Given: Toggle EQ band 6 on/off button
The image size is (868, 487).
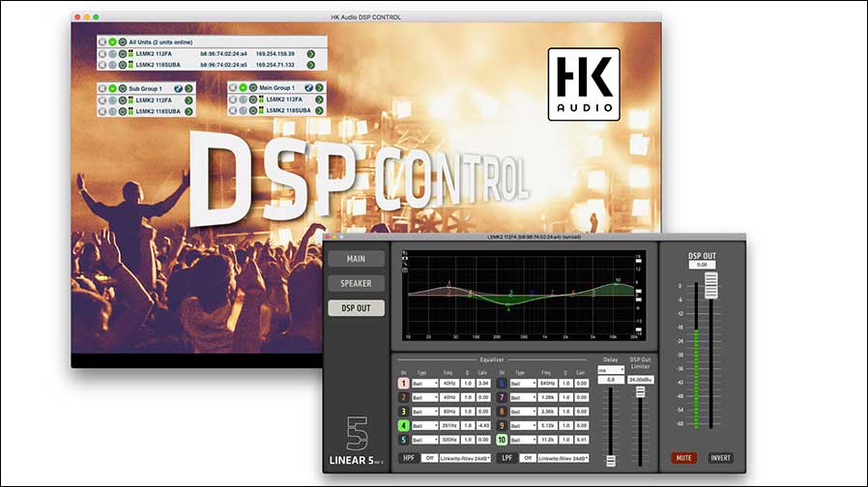Looking at the screenshot, I should pos(502,383).
